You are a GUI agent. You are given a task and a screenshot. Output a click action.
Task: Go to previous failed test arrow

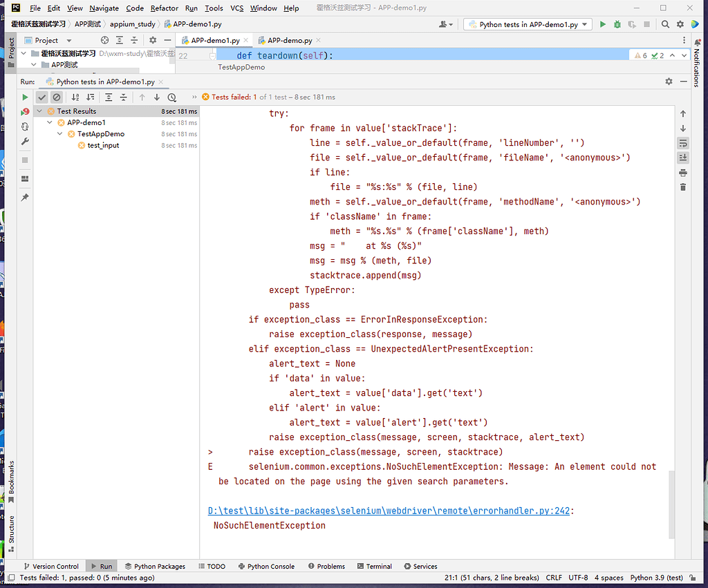pyautogui.click(x=142, y=97)
